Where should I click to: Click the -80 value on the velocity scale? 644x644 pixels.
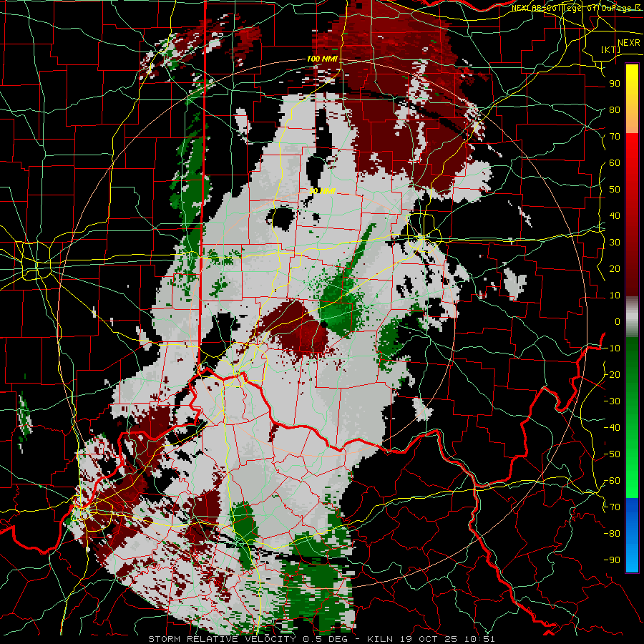(612, 534)
